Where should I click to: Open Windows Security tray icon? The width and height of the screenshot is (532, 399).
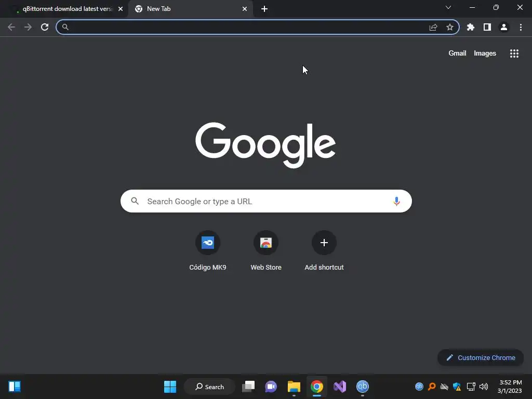coord(457,387)
